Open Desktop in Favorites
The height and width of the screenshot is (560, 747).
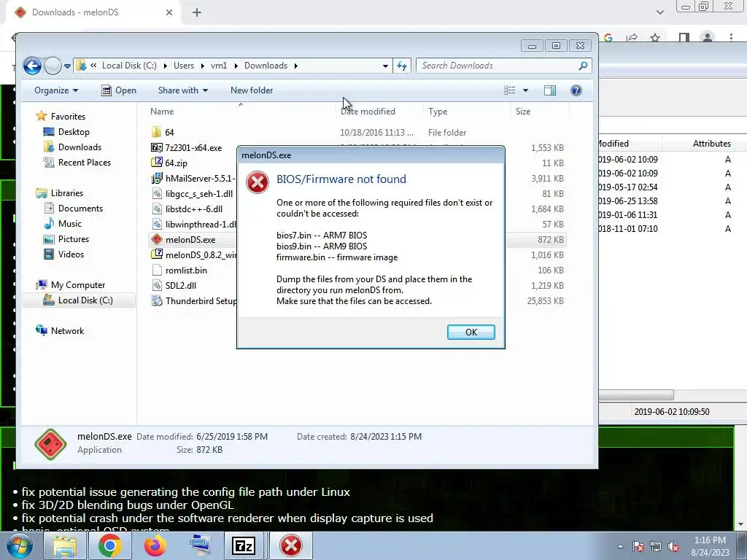(74, 132)
